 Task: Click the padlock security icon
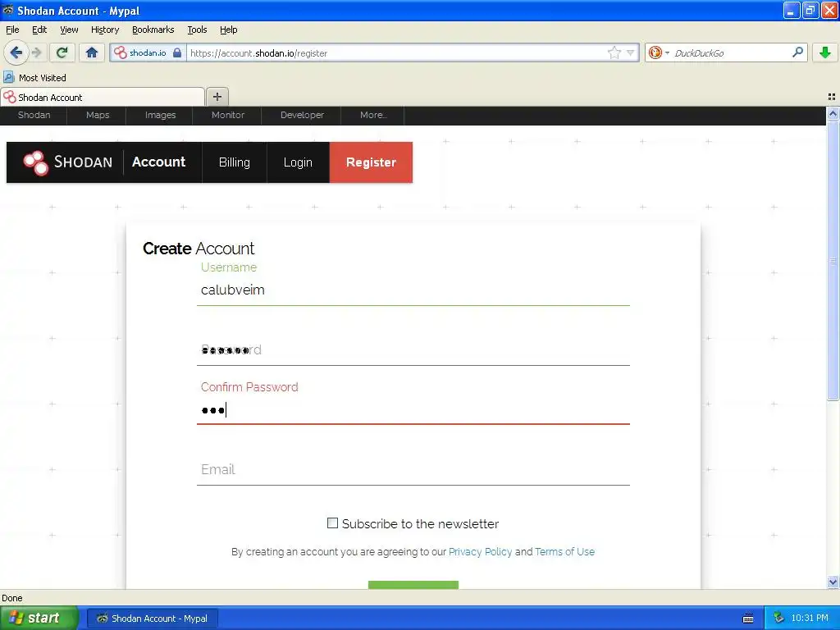click(x=177, y=52)
